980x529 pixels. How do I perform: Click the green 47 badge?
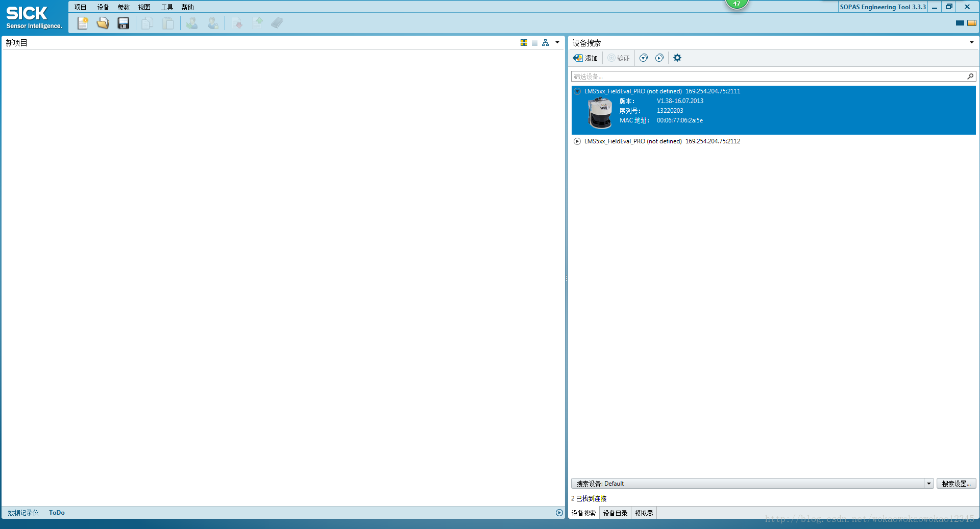coord(737,4)
